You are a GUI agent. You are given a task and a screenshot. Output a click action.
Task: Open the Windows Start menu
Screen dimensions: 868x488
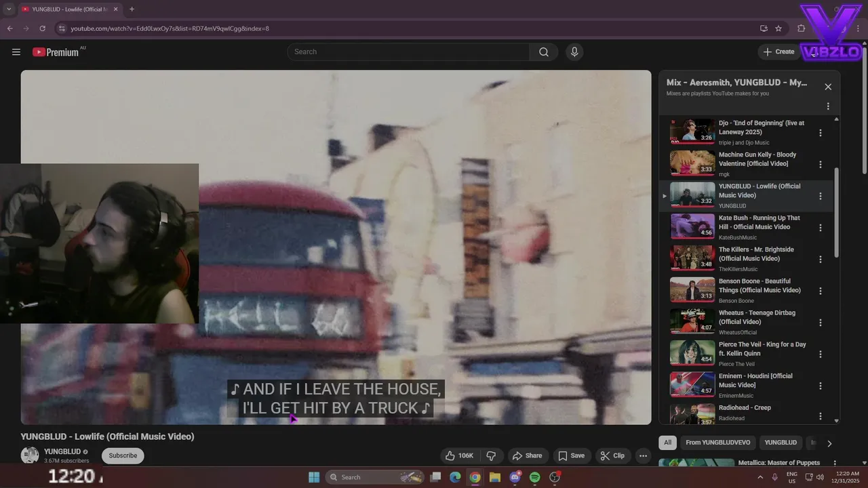[x=314, y=477]
